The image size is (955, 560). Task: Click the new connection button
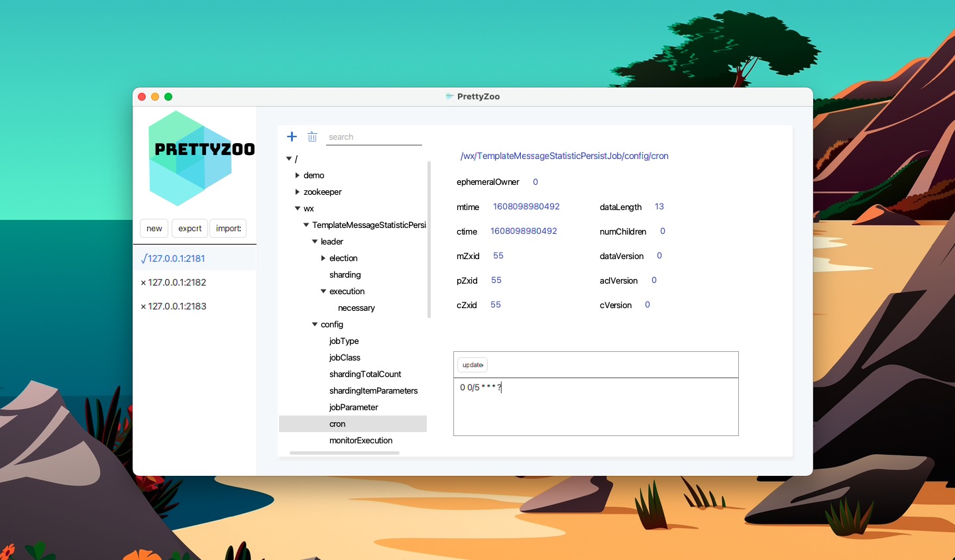[x=154, y=228]
